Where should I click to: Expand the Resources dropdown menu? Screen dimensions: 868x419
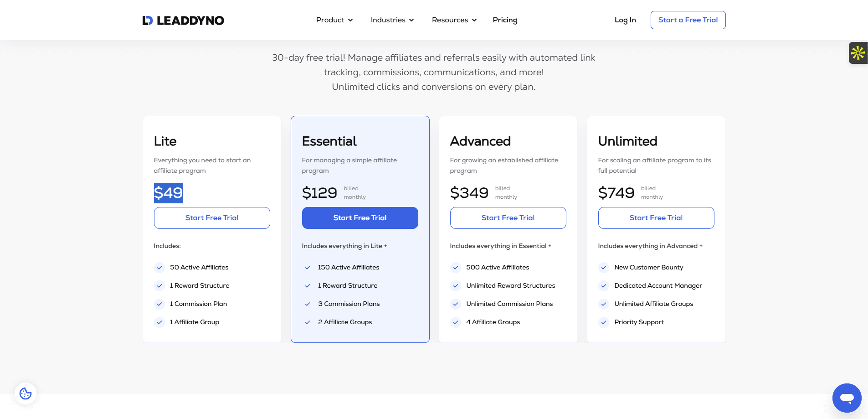[454, 20]
